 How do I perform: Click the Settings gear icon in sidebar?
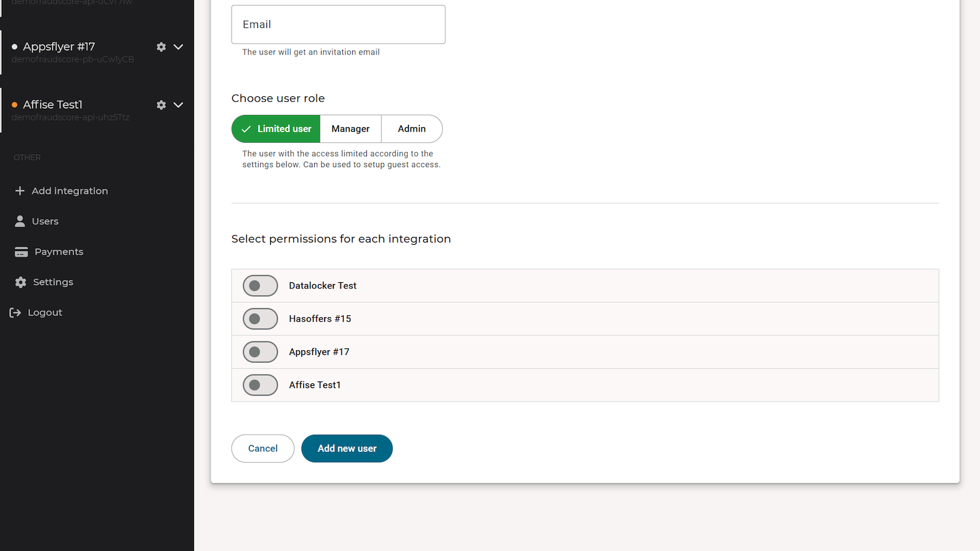pos(21,282)
